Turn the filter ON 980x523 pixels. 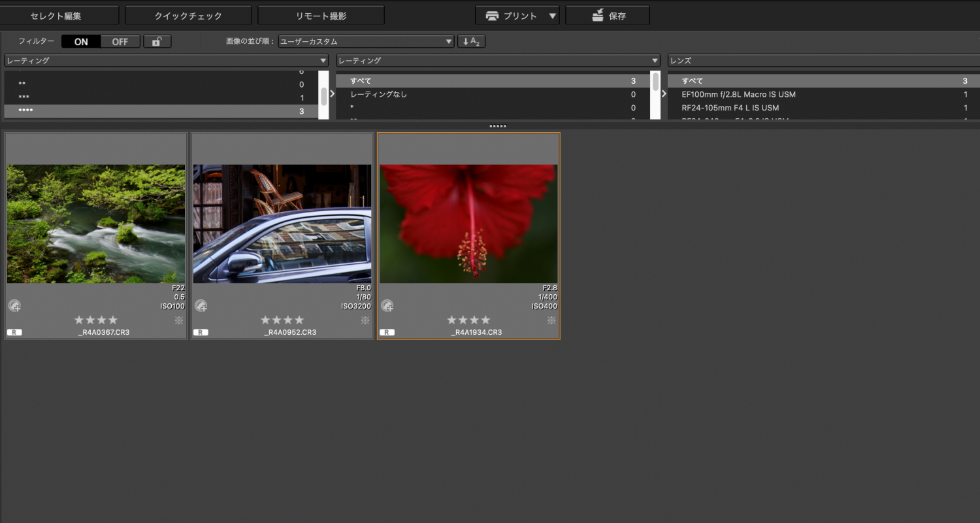point(81,42)
